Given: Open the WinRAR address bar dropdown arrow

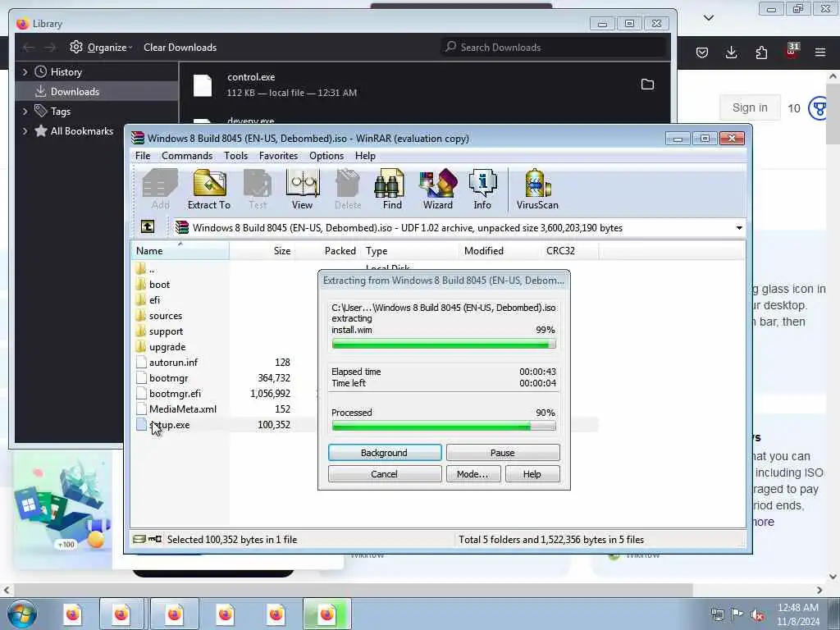Looking at the screenshot, I should 739,228.
